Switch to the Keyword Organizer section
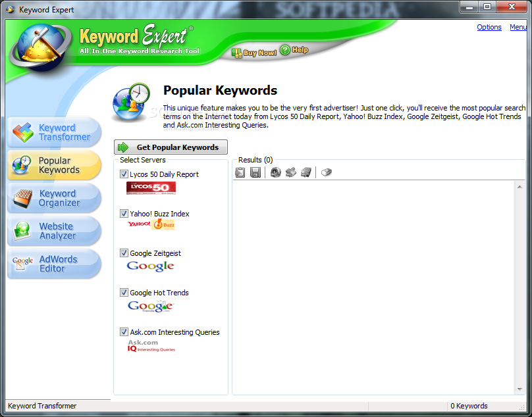Screen dimensions: 532x417 54,198
